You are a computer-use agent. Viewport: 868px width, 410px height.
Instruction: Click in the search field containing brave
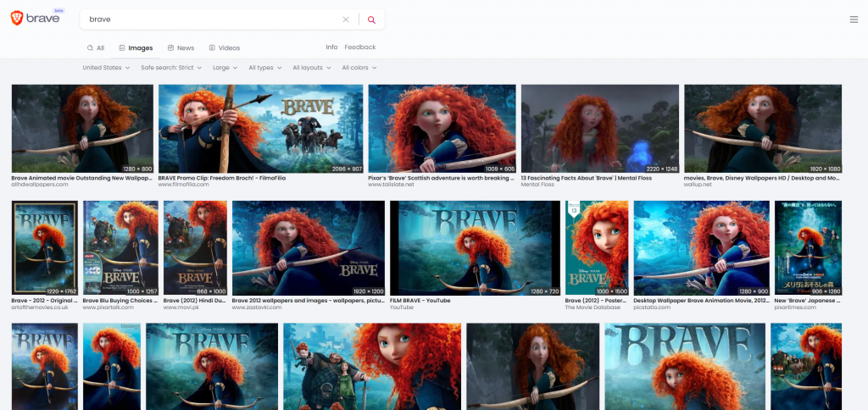coord(212,19)
